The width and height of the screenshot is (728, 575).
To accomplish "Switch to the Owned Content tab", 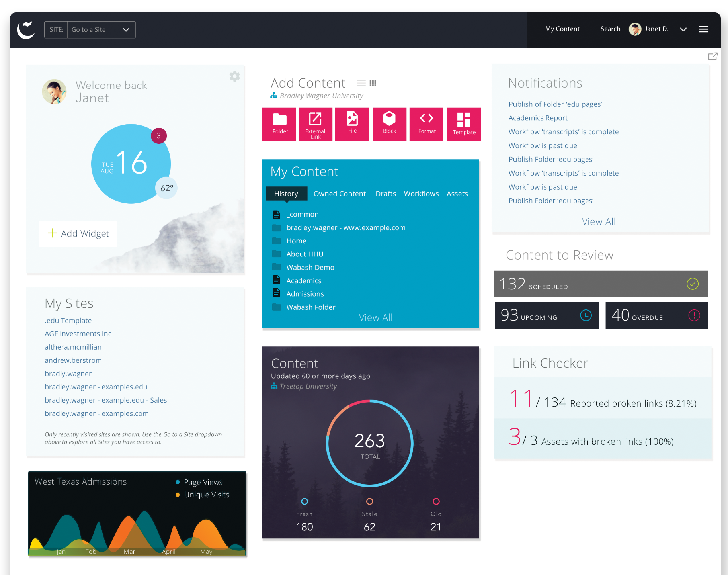I will [x=340, y=194].
